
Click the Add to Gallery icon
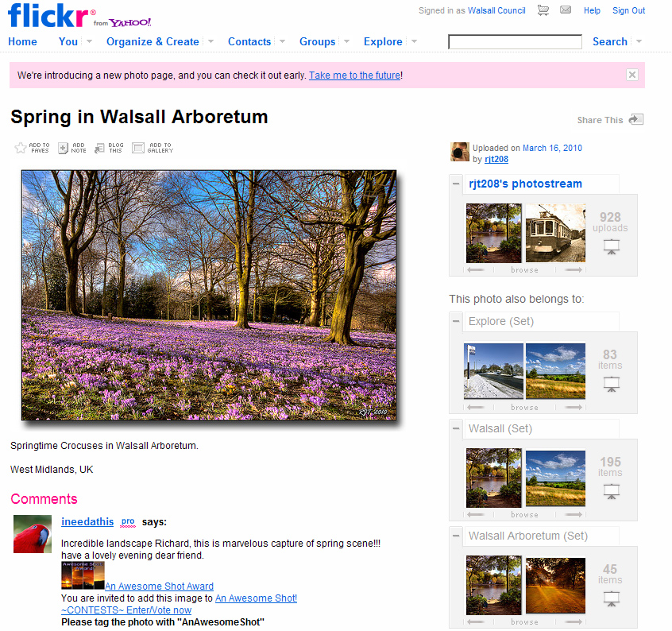[x=138, y=148]
